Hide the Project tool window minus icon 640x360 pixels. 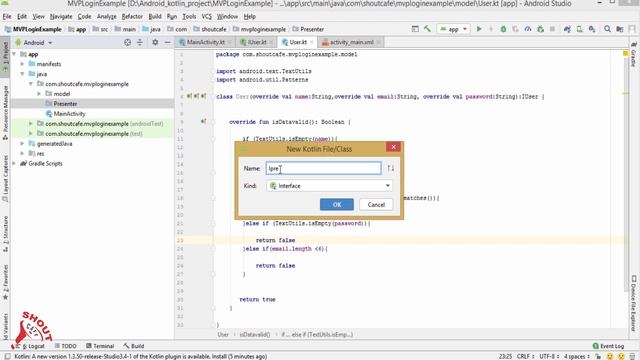167,42
